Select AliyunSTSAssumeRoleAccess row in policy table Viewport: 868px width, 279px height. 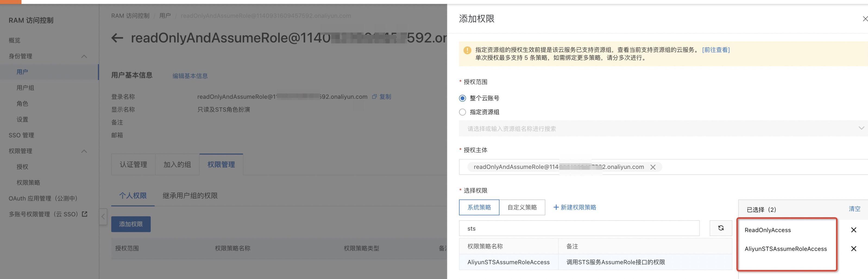point(595,262)
